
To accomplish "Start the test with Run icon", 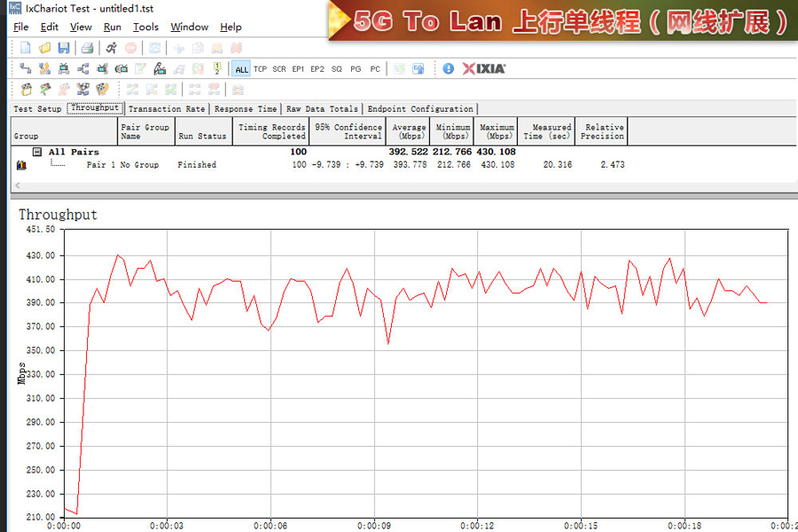I will coord(111,48).
